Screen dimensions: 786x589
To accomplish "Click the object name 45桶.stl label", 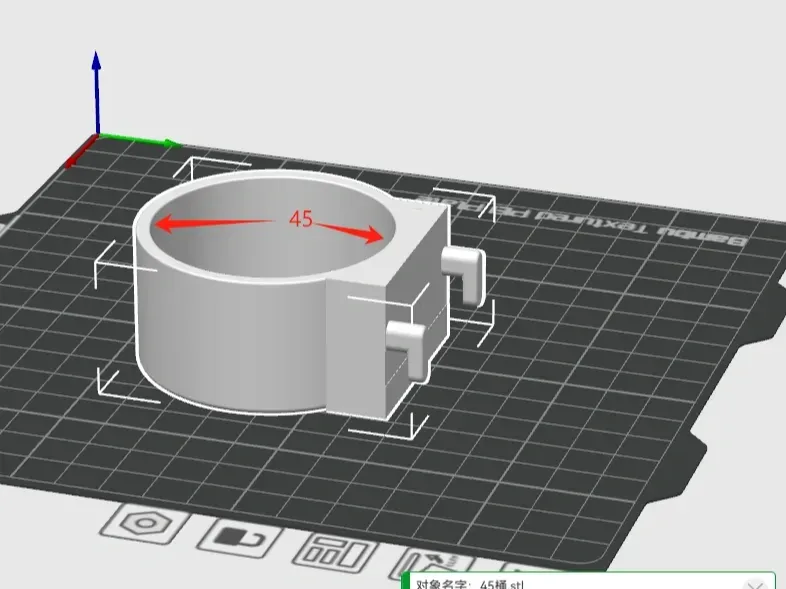I will click(470, 584).
